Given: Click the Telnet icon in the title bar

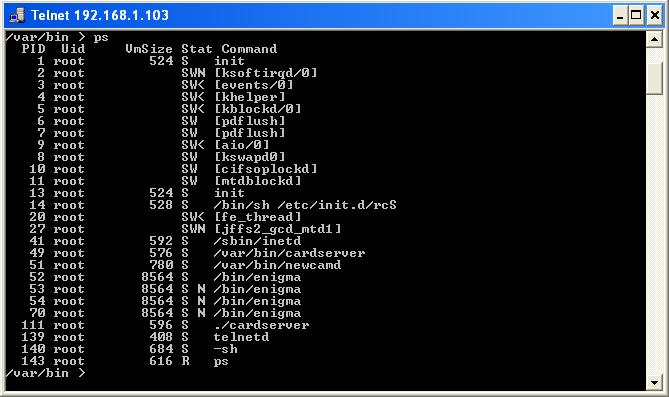Looking at the screenshot, I should point(17,15).
